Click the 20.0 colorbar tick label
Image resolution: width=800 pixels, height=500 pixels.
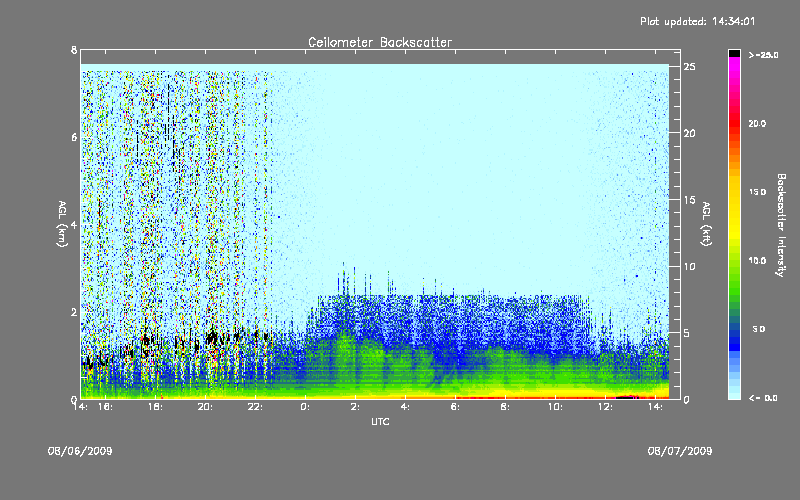tap(757, 123)
